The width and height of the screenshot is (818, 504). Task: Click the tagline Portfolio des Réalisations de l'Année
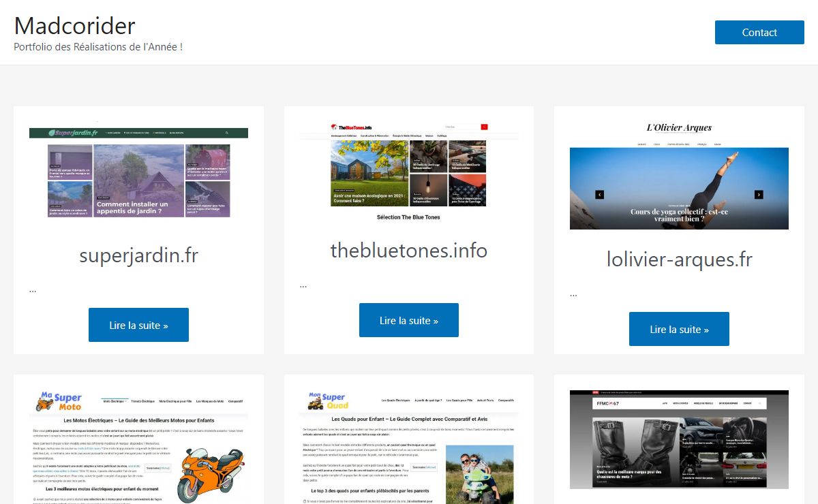(x=98, y=47)
